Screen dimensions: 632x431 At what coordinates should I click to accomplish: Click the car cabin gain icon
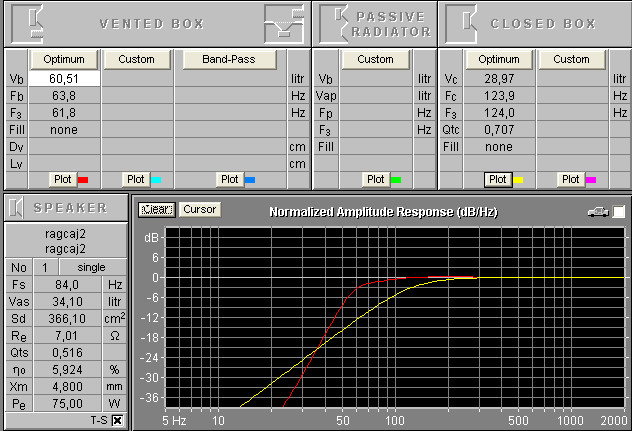coord(598,212)
